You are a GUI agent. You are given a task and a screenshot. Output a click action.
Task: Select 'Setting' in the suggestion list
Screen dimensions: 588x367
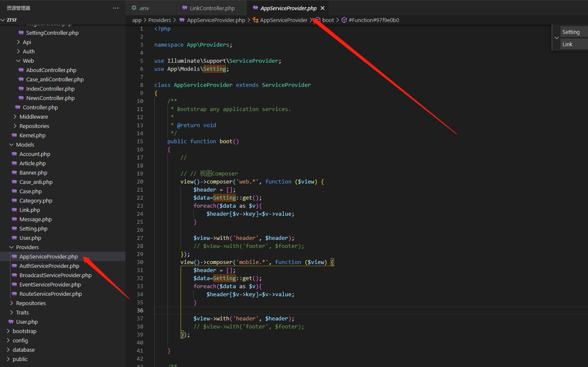tap(574, 32)
